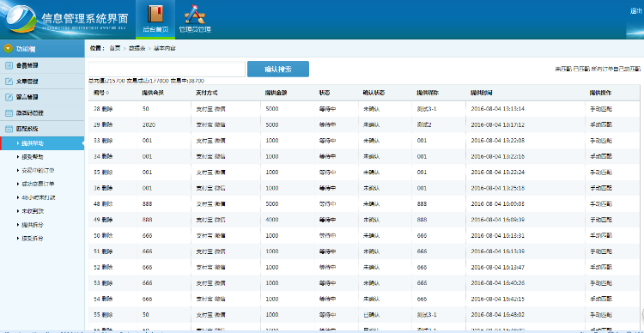
Task: Click the 确认搜索 button
Action: (278, 69)
